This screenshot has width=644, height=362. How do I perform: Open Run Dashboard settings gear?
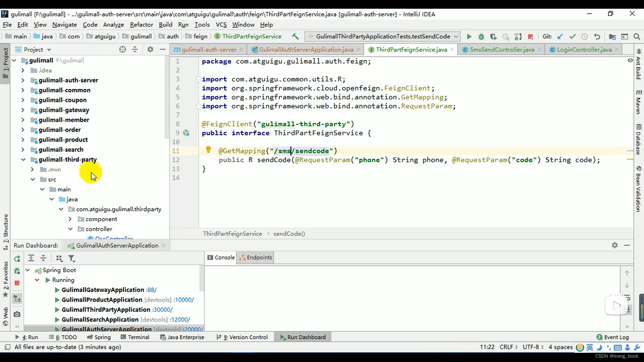614,245
